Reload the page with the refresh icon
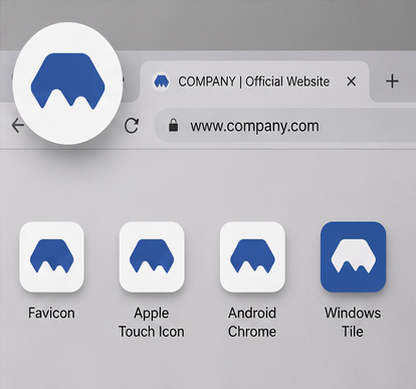416x389 pixels. pos(132,126)
